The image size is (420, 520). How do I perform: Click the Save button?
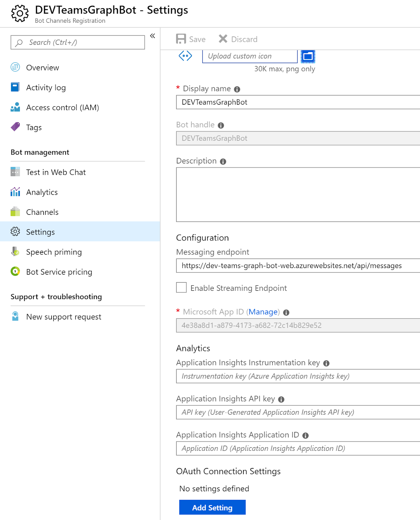pyautogui.click(x=191, y=39)
